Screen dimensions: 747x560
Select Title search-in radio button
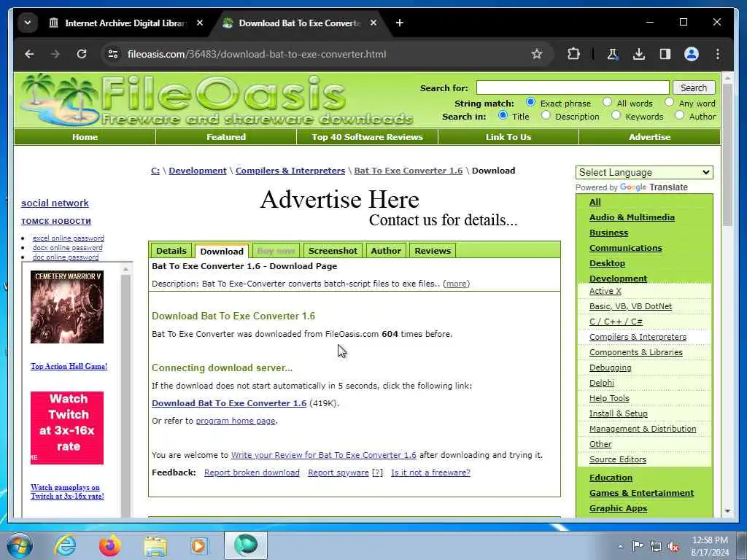(503, 115)
